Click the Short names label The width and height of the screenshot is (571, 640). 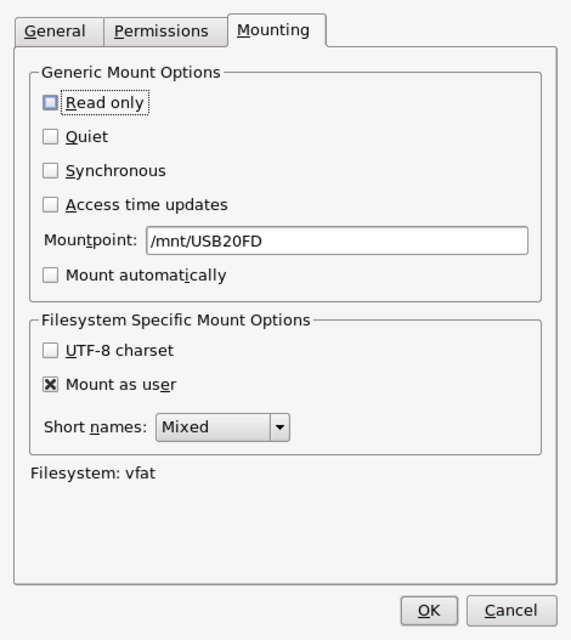coord(95,427)
